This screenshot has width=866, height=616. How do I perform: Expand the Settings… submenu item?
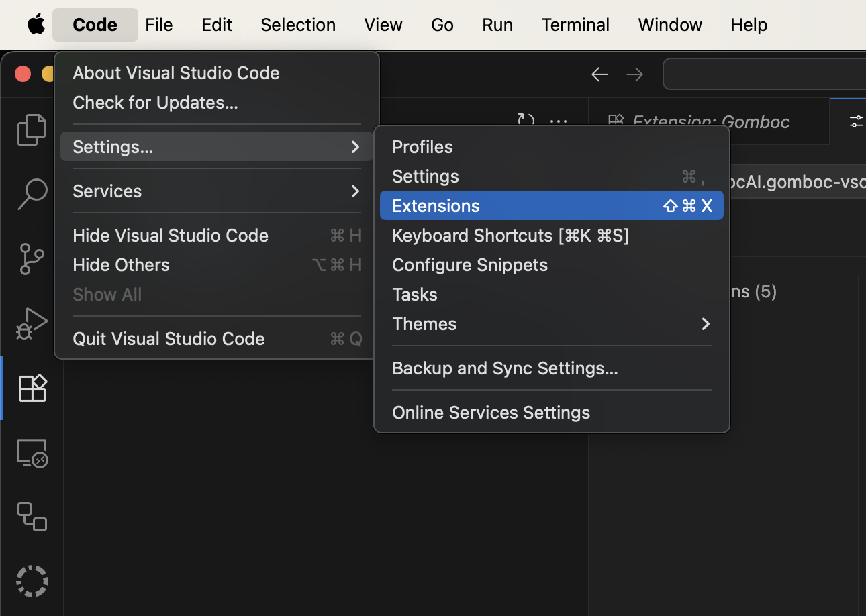click(x=216, y=147)
